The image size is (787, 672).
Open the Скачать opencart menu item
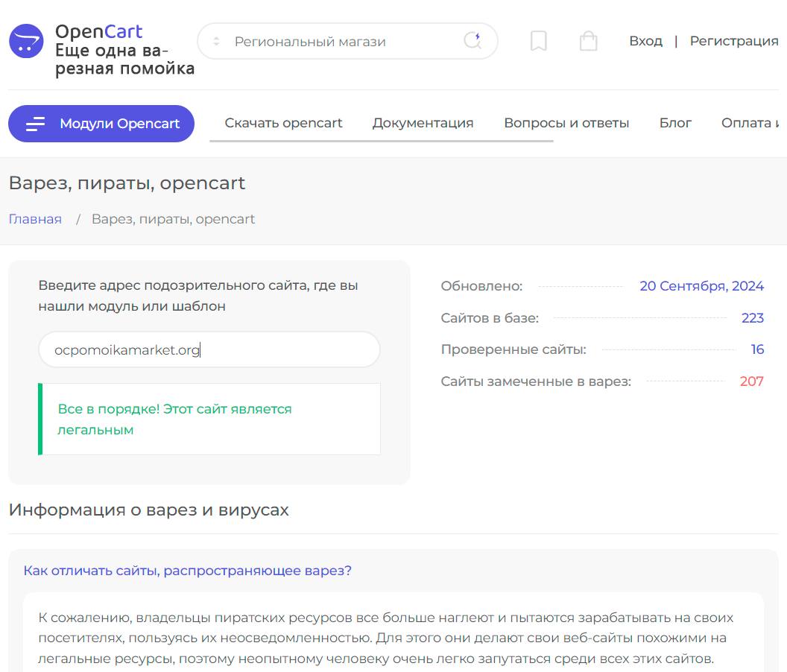point(284,123)
